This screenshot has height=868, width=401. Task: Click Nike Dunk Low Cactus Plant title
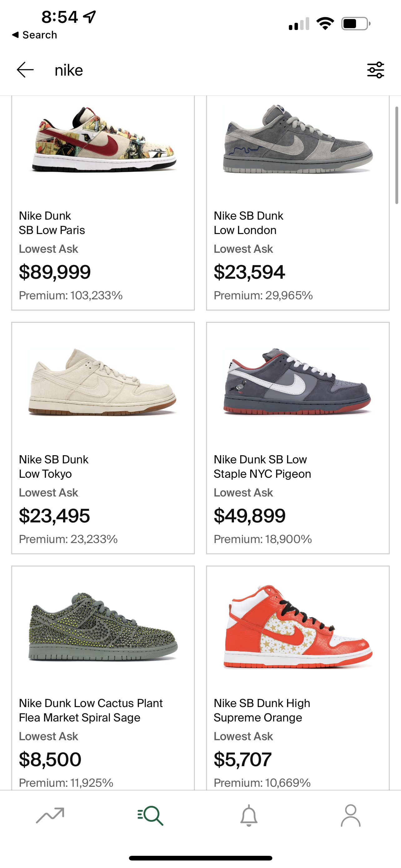91,710
